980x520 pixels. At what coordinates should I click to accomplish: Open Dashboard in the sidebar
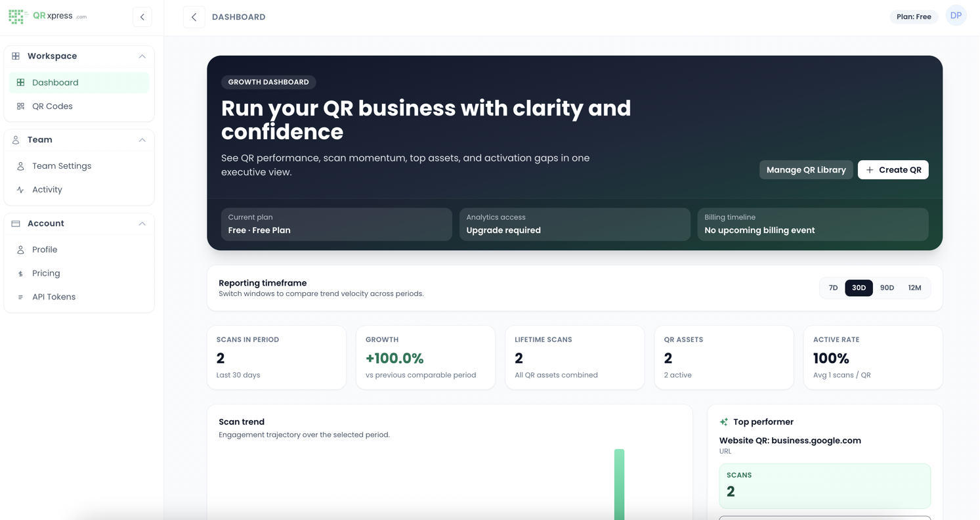click(79, 83)
